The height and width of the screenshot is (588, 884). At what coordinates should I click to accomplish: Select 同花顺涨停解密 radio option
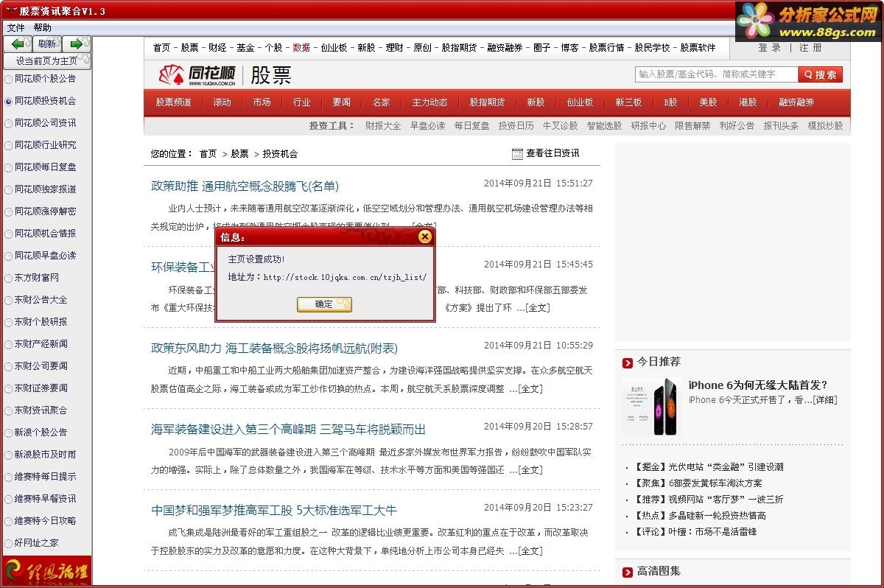point(41,211)
